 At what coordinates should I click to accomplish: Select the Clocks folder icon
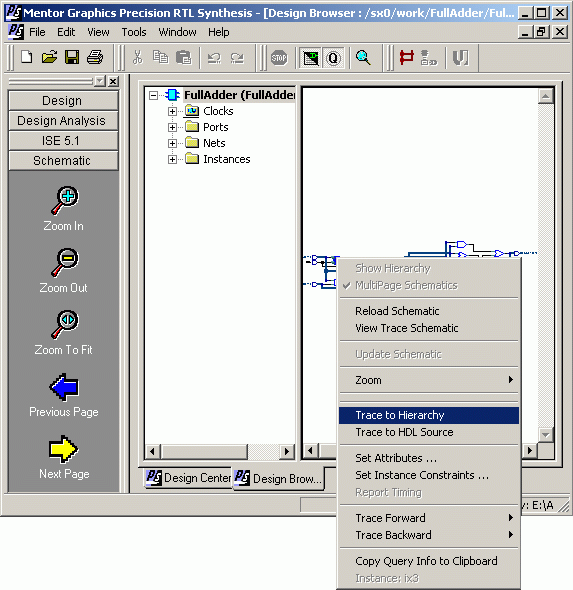click(192, 111)
